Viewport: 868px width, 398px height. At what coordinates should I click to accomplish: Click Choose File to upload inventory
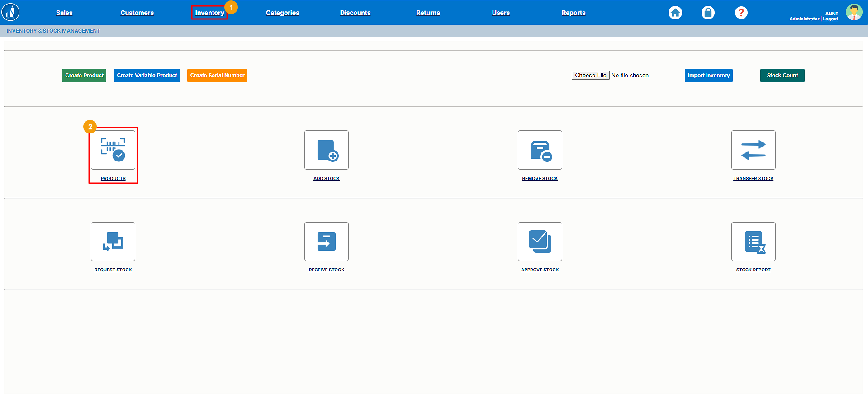pyautogui.click(x=590, y=76)
